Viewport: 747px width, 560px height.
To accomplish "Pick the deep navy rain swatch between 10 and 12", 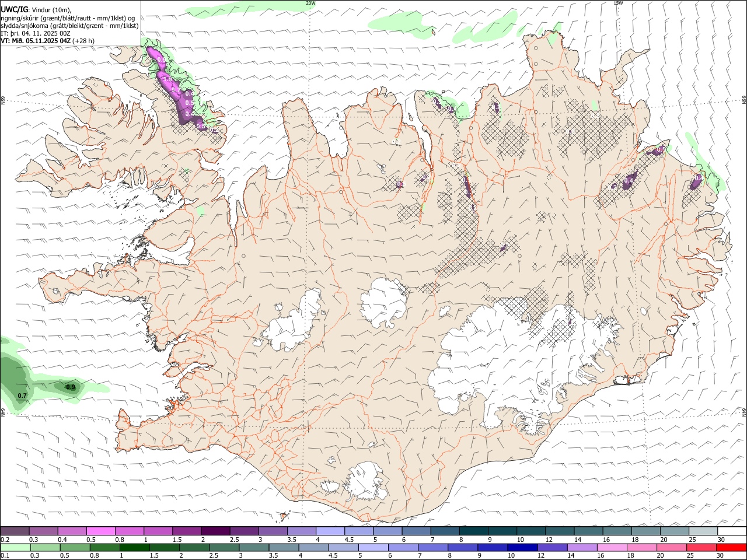I will point(522,547).
